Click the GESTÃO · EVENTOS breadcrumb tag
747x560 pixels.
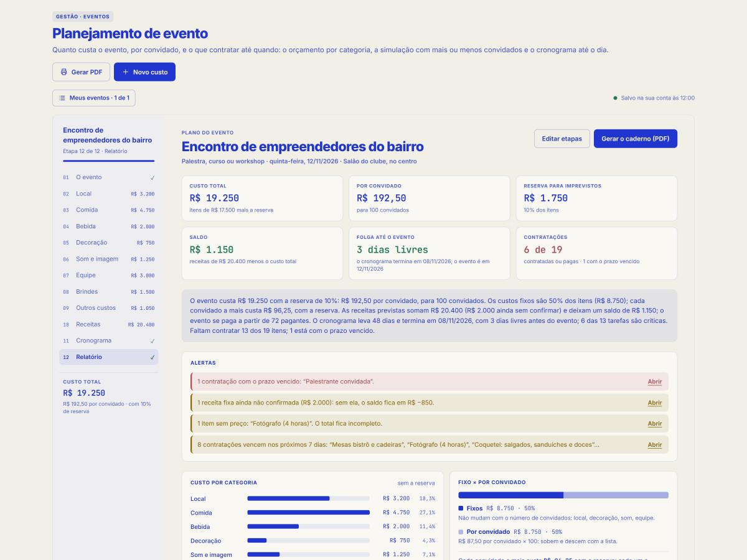click(83, 17)
